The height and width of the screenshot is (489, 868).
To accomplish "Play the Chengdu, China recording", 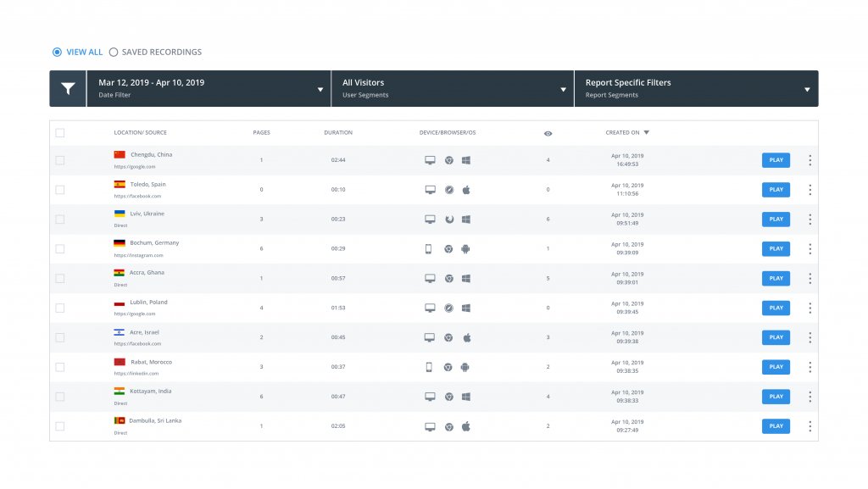I will tap(776, 160).
